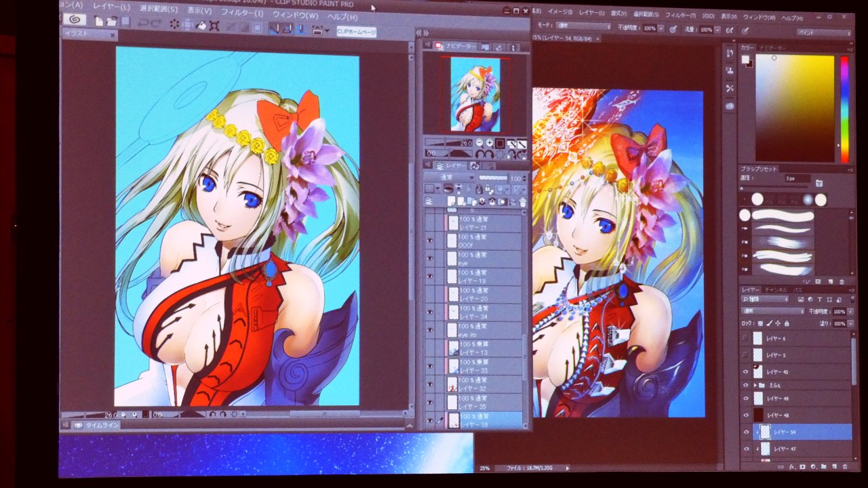Toggle the snap to special ruler icon
The height and width of the screenshot is (488, 868).
[x=287, y=28]
